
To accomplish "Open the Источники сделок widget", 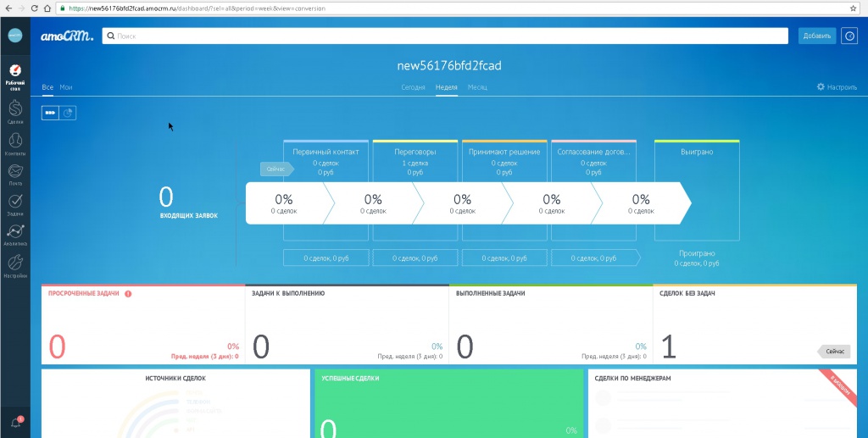I will coord(175,404).
